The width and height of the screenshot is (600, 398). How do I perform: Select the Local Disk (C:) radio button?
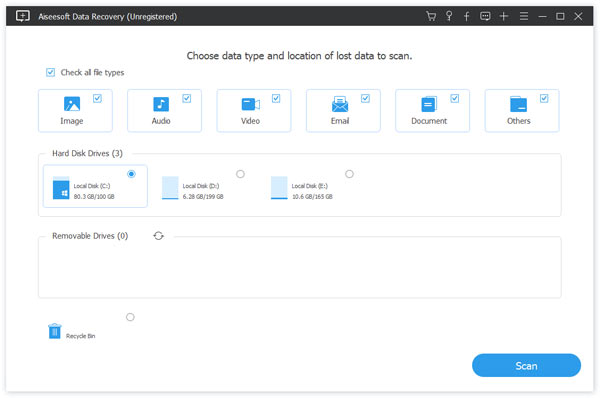coord(131,174)
